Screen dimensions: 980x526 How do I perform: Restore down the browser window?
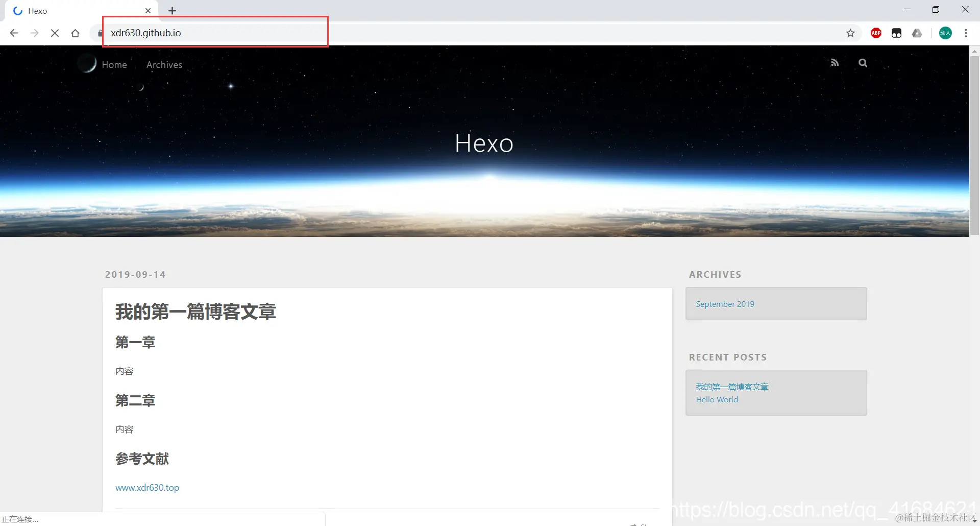pyautogui.click(x=936, y=10)
